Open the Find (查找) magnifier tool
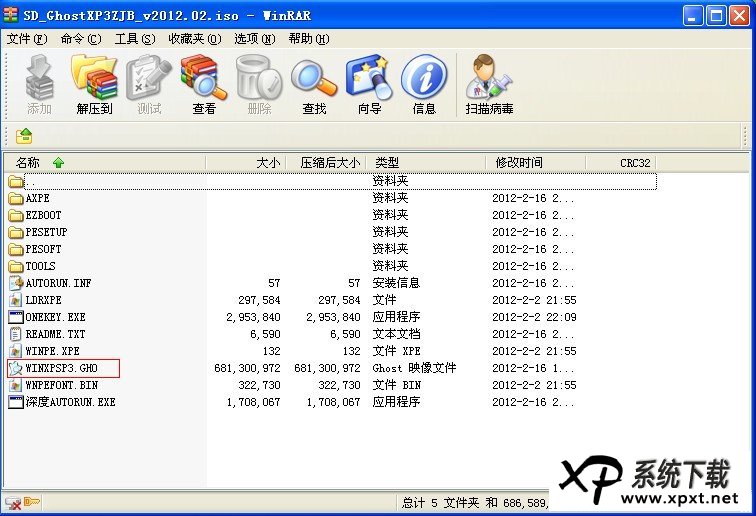This screenshot has height=516, width=756. tap(314, 85)
